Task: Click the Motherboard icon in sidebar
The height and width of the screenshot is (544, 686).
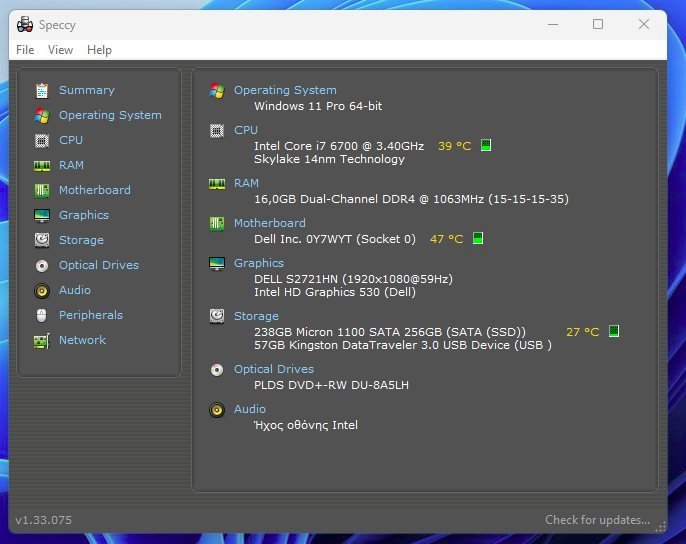Action: coord(42,190)
